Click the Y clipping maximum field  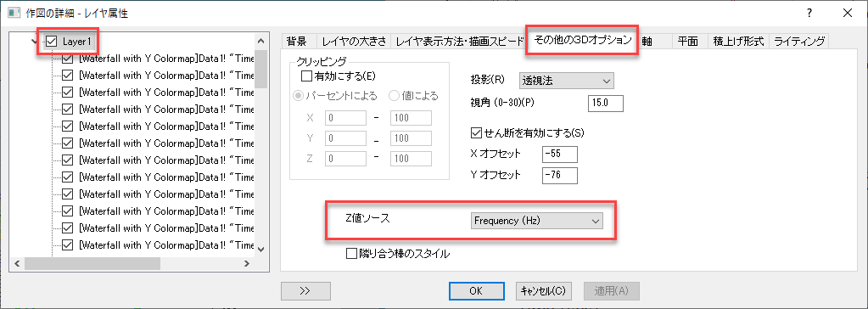[x=411, y=138]
